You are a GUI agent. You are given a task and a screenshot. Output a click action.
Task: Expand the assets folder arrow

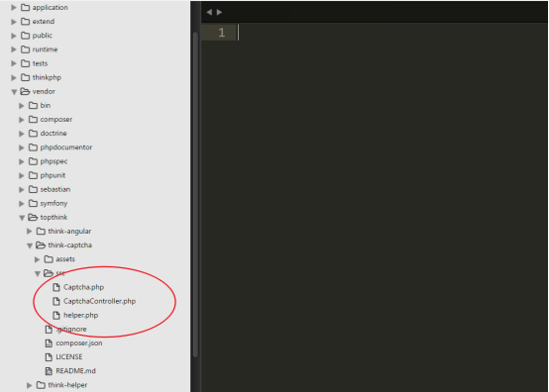(37, 259)
